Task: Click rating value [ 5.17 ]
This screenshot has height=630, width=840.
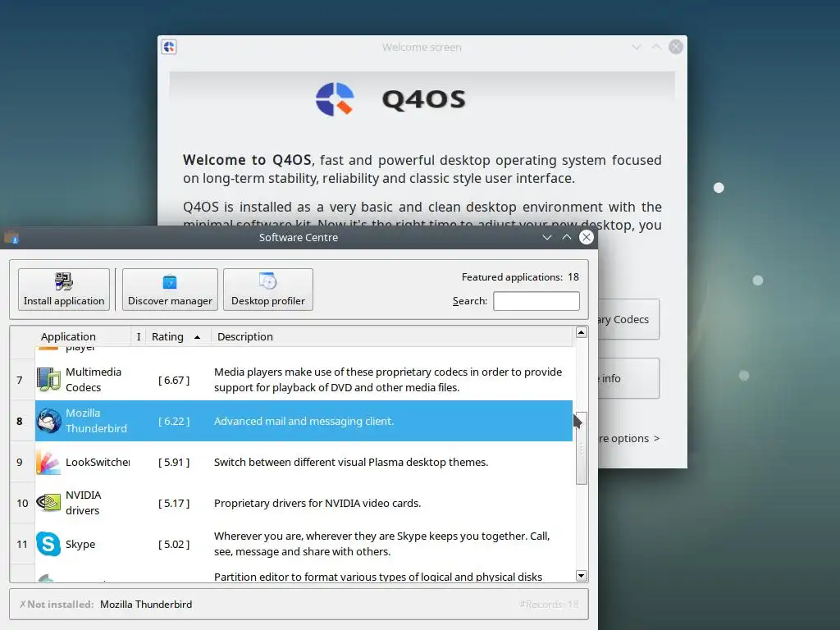Action: (x=174, y=503)
